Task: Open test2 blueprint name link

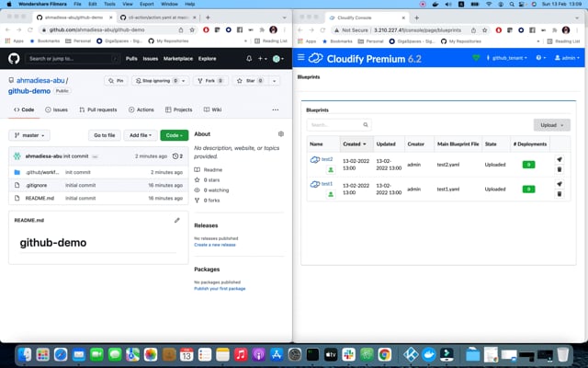Action: coord(327,159)
